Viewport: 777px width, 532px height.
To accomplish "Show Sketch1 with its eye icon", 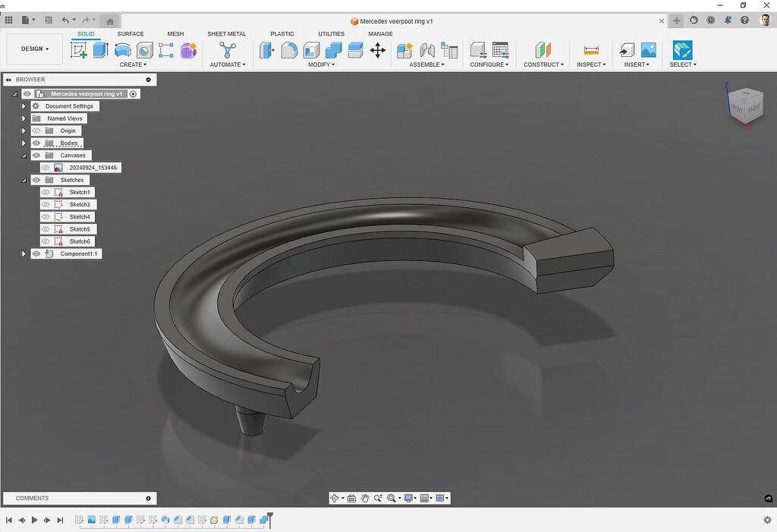I will click(x=46, y=192).
